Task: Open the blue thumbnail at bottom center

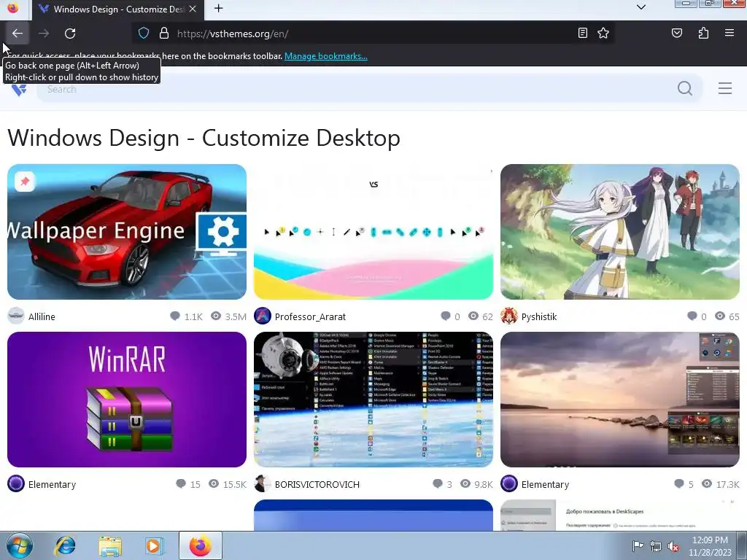Action: [373, 516]
